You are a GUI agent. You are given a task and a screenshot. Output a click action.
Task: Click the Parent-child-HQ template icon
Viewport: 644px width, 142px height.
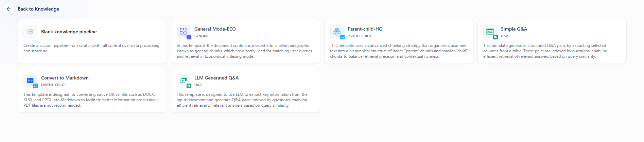337,32
